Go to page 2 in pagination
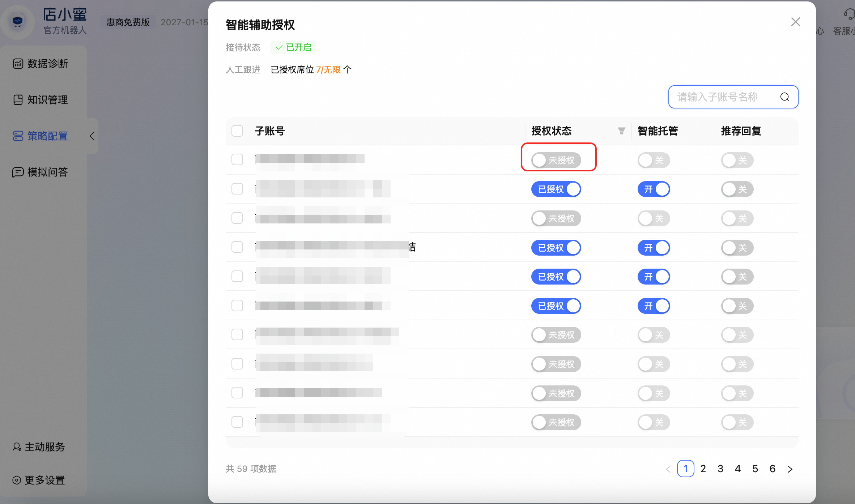 coord(703,469)
